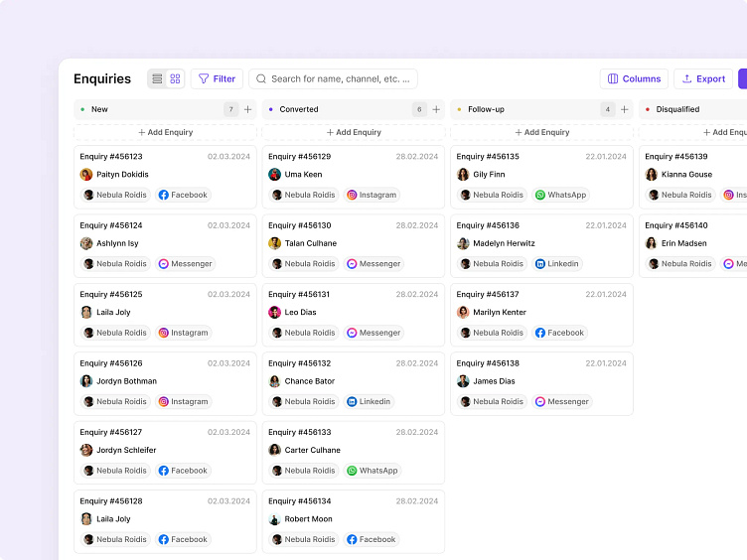
Task: Click Paityn Dokidis avatar
Action: (x=86, y=175)
